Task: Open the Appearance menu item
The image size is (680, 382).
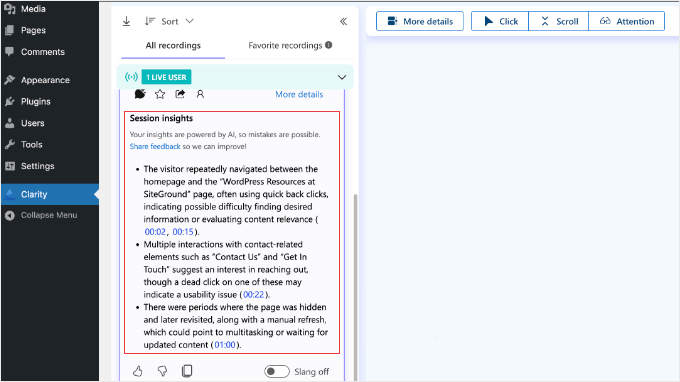Action: click(50, 80)
